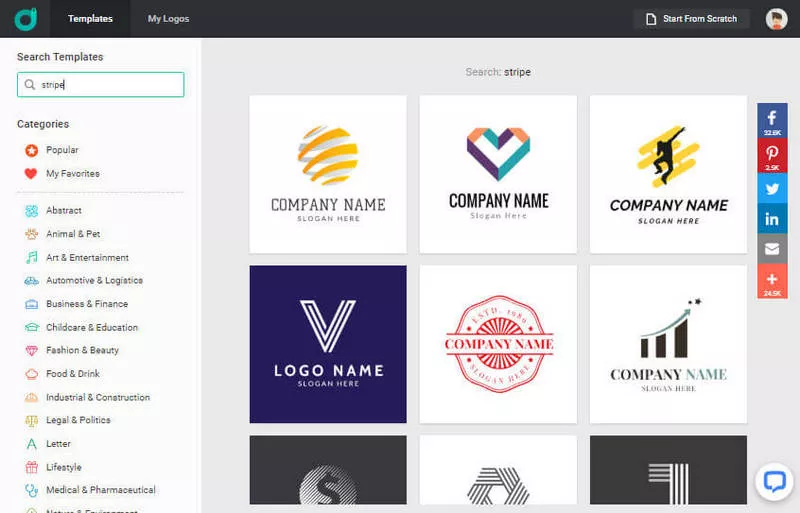Screen dimensions: 800x513
Task: Select the Automotive & Logistics label
Action: pos(94,280)
